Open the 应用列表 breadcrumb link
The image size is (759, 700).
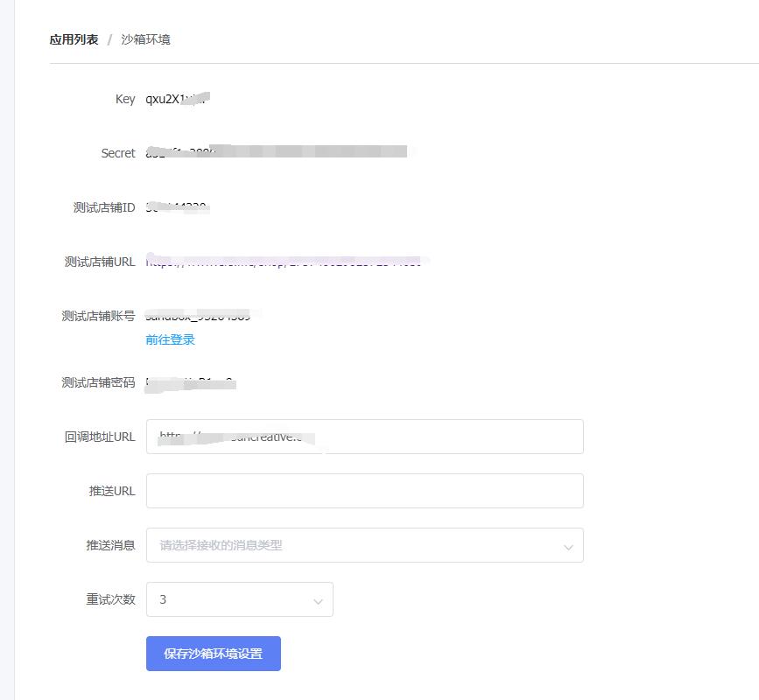[x=75, y=39]
